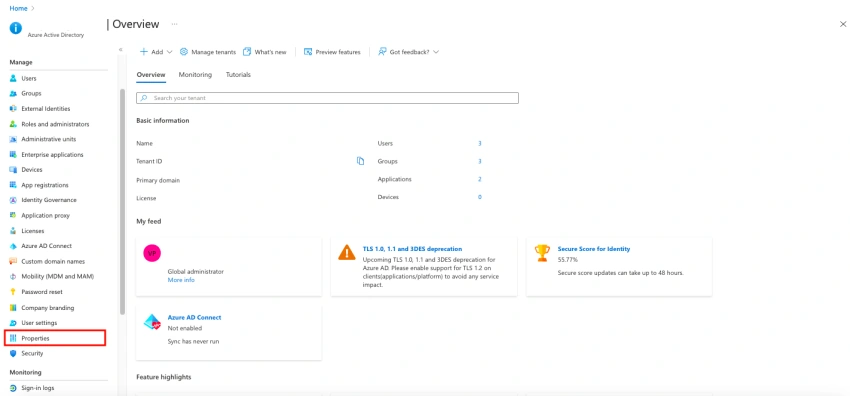Open Security shield icon
Viewport: 850px width, 396px height.
point(14,353)
